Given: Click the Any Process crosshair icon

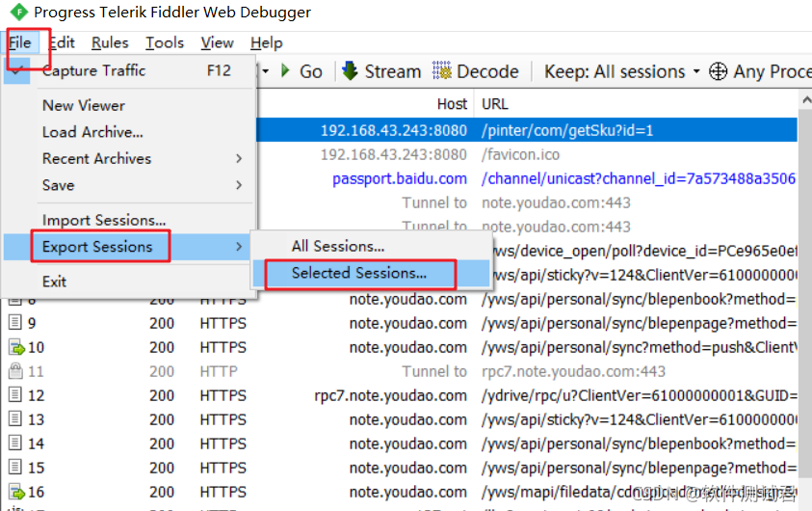Looking at the screenshot, I should (x=718, y=71).
